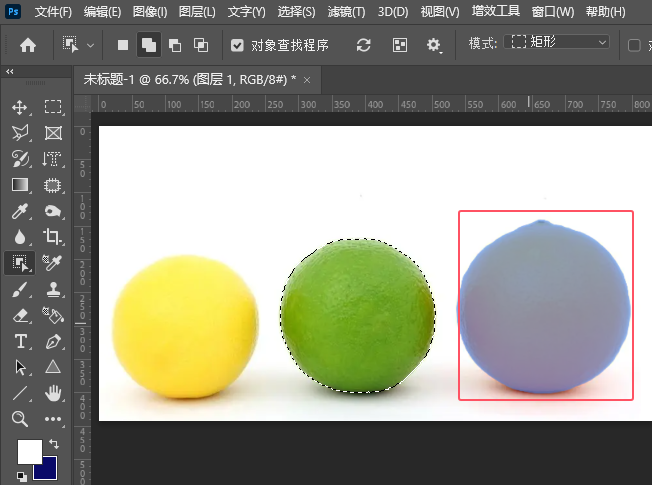Toggle the checkbox right of 模式 dropdown
Screen dimensions: 652x485
click(x=634, y=45)
